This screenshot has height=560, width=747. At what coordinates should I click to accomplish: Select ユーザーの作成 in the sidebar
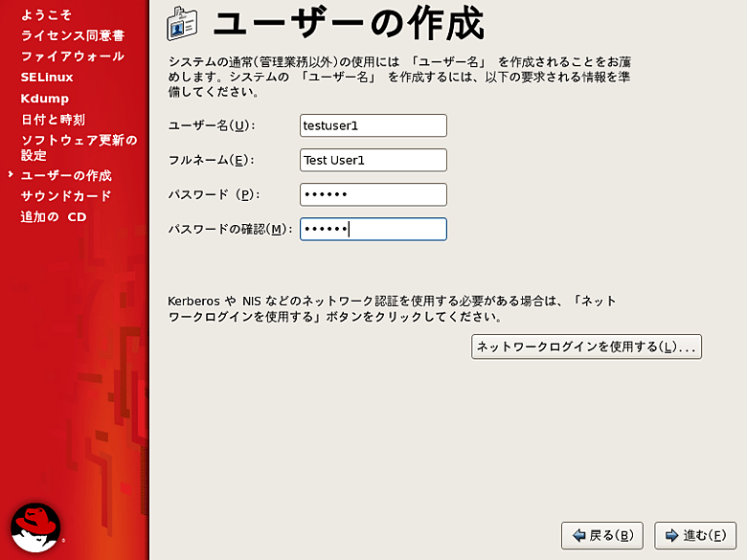66,175
